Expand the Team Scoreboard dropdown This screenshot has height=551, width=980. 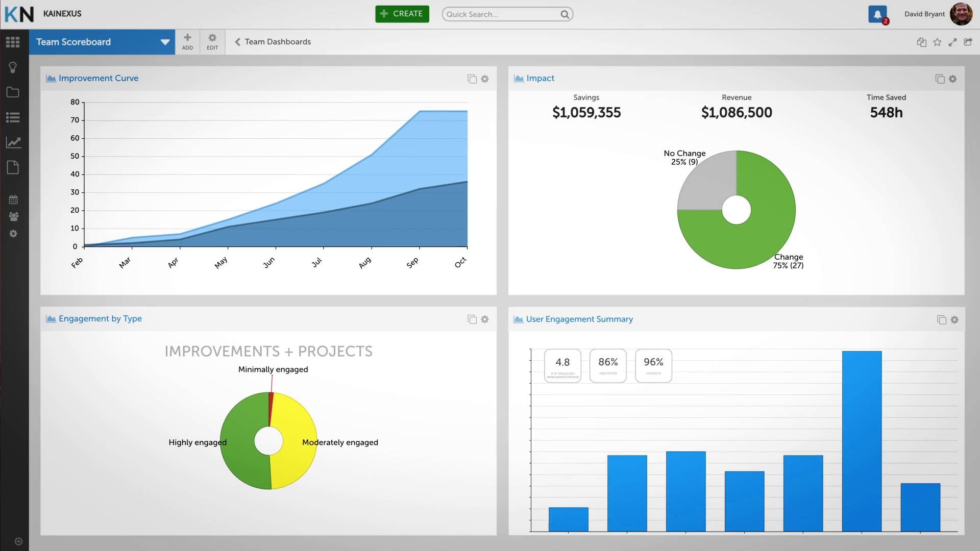[164, 42]
